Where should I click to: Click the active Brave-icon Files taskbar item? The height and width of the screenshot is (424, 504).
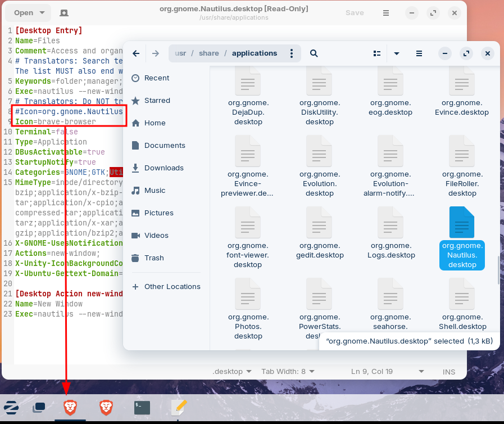[x=70, y=408]
